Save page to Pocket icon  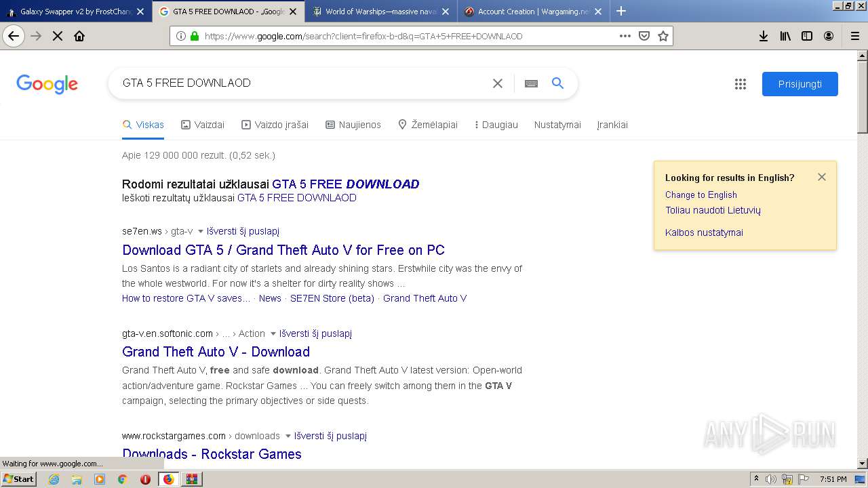click(x=644, y=36)
